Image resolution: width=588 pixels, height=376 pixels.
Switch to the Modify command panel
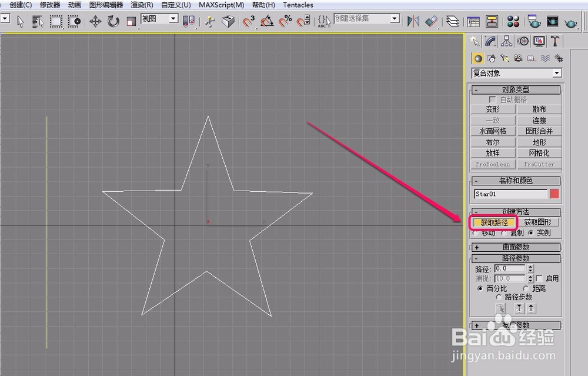pos(490,41)
